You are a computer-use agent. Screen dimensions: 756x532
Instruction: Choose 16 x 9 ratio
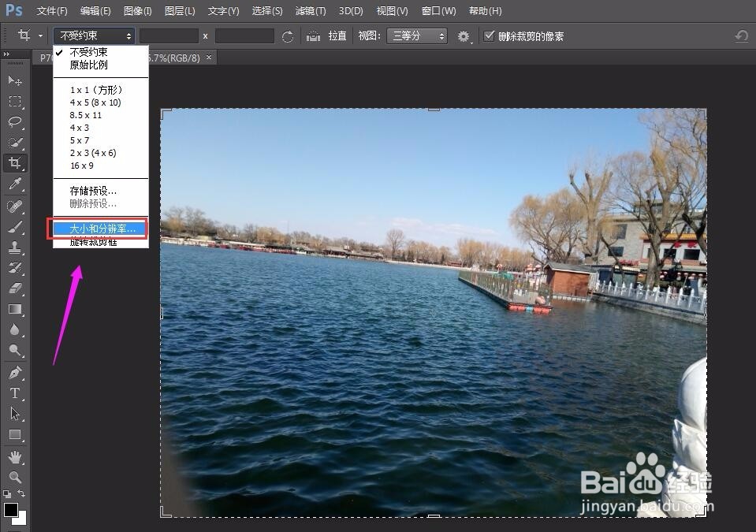pos(101,166)
